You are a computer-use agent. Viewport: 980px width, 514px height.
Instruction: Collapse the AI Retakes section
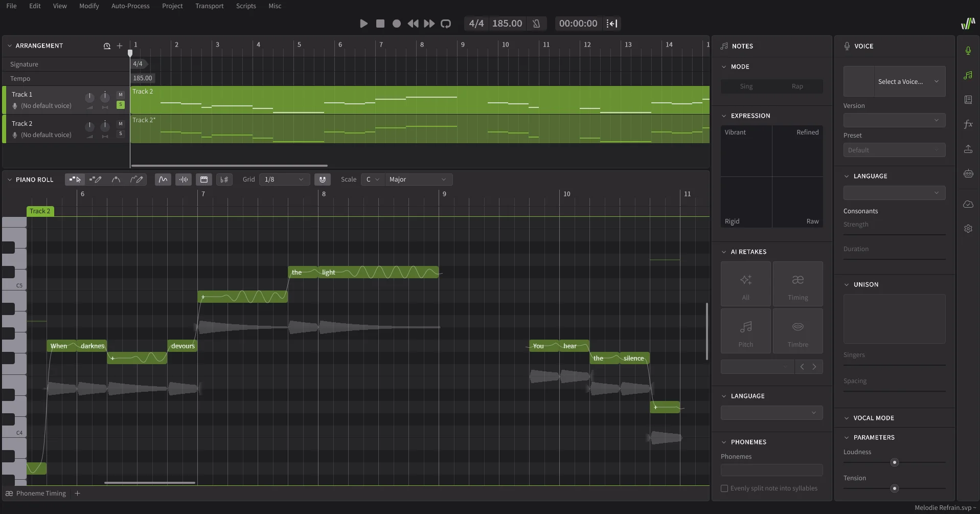pyautogui.click(x=724, y=252)
